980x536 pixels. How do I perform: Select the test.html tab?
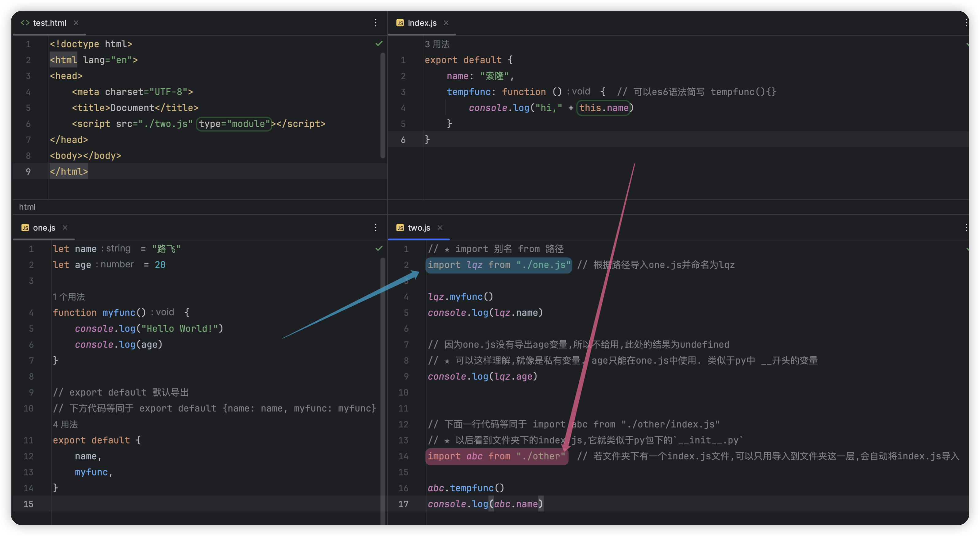49,23
